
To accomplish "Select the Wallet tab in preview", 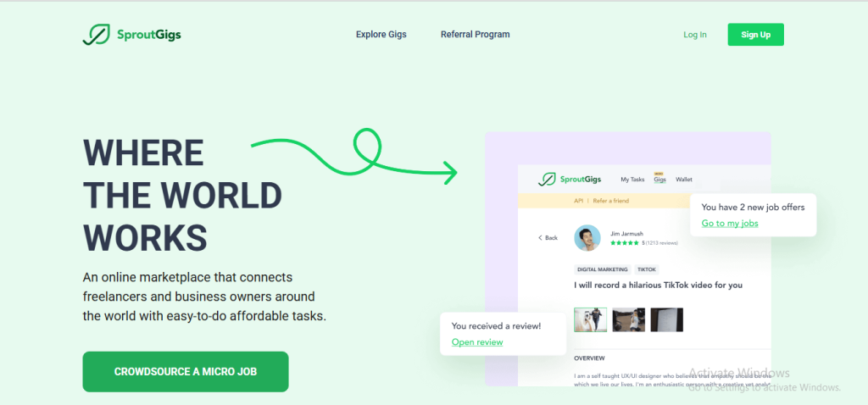I will (684, 180).
